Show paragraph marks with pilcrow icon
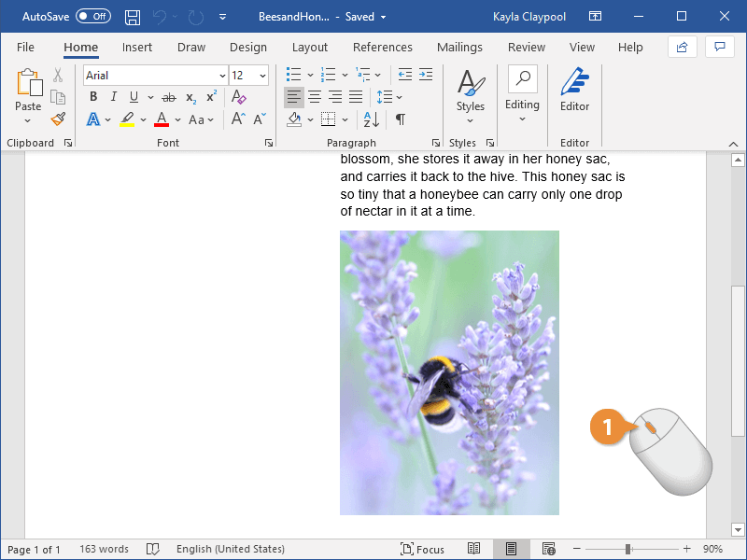The image size is (747, 560). [x=401, y=119]
